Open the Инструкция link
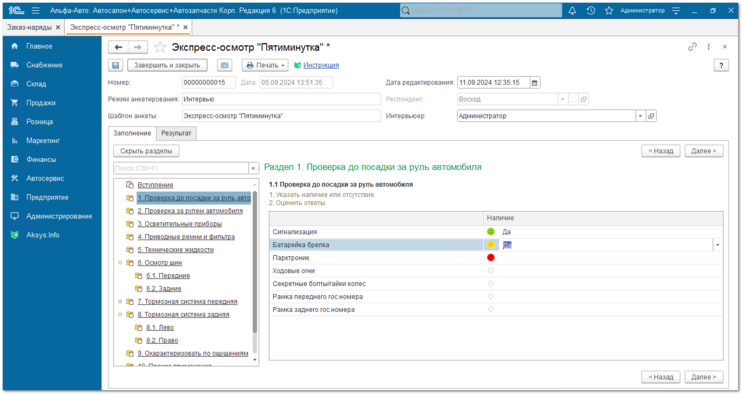This screenshot has height=395, width=743. [x=321, y=65]
